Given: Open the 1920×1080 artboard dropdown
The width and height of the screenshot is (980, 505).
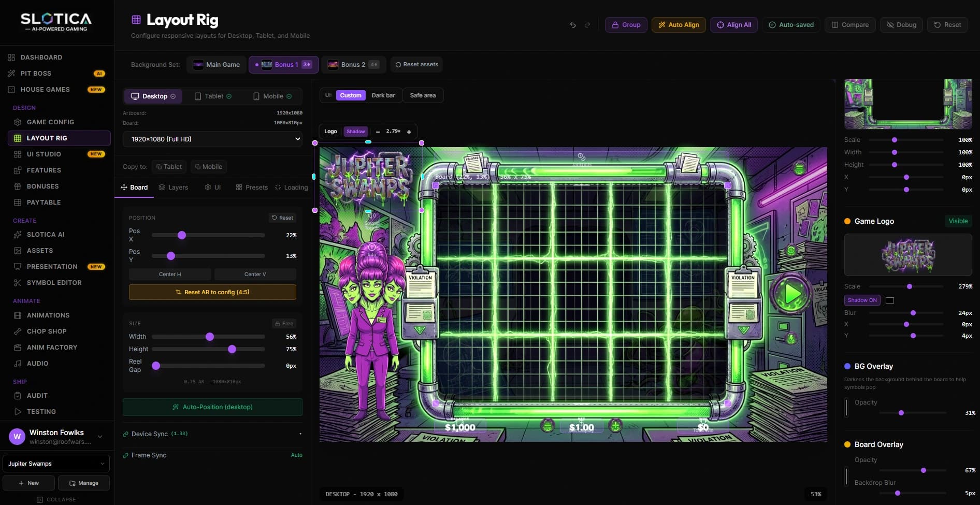Looking at the screenshot, I should [x=212, y=139].
